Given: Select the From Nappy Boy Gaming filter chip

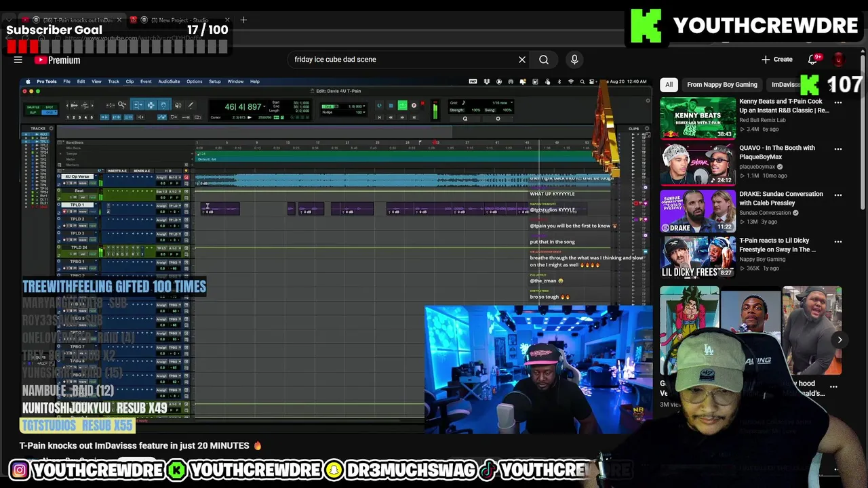Looking at the screenshot, I should 722,85.
